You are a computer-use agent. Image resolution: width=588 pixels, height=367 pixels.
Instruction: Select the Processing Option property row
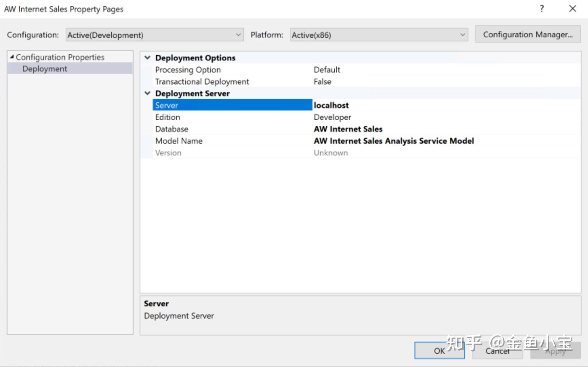click(x=188, y=69)
